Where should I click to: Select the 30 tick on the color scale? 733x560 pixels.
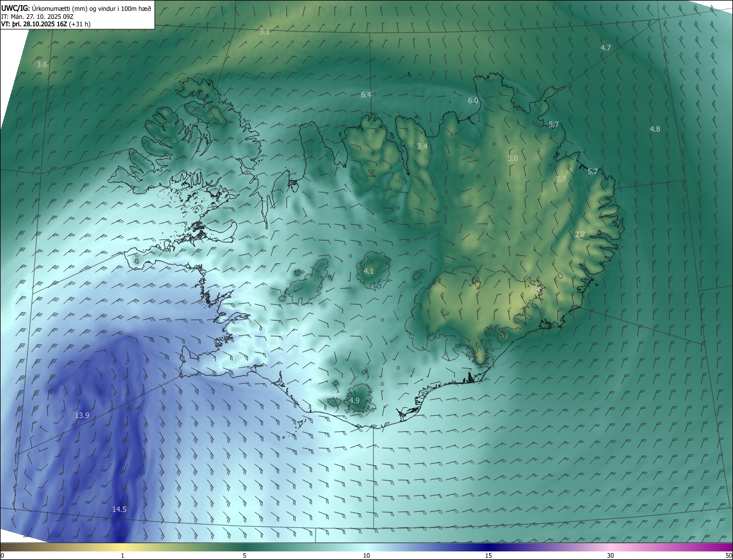[x=610, y=556]
